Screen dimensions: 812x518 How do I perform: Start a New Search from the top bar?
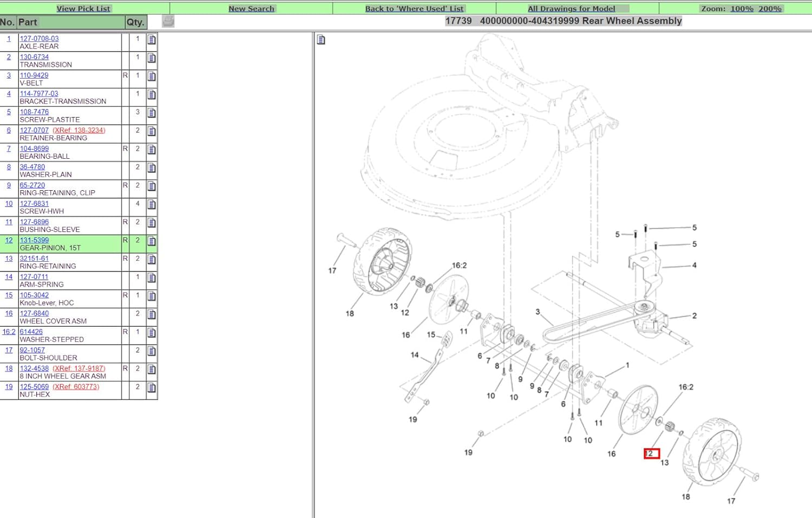[251, 9]
